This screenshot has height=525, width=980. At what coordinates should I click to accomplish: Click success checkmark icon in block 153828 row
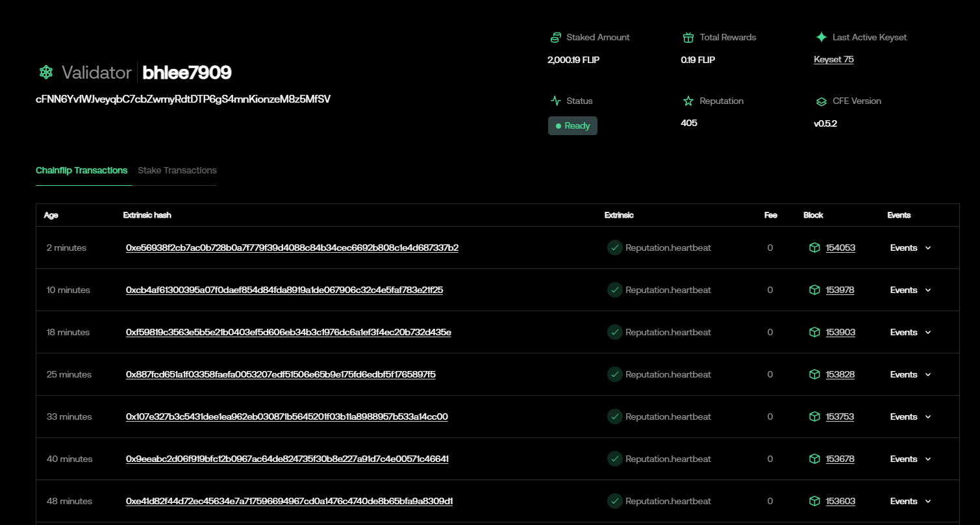(614, 374)
